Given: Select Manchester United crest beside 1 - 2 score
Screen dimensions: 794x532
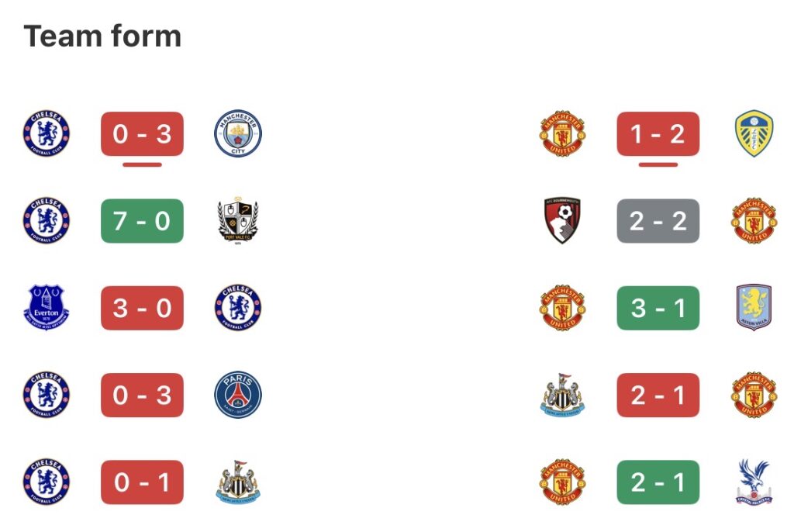Looking at the screenshot, I should click(562, 133).
